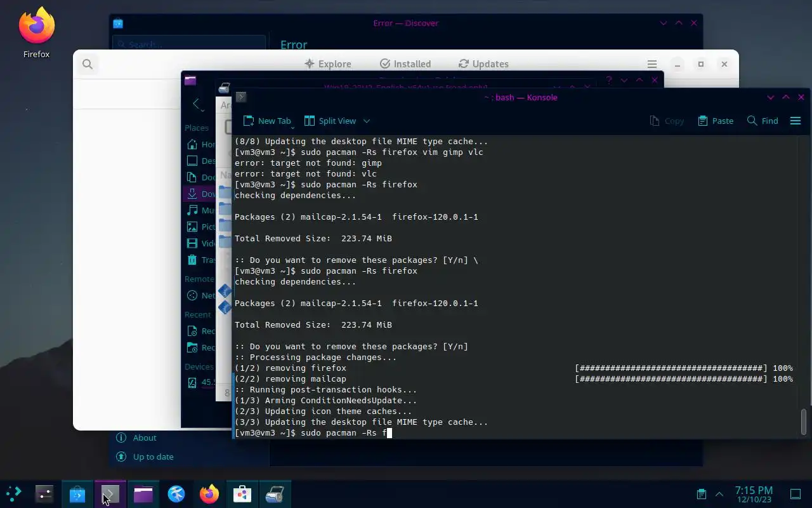Select Music icon in Dolphin Places
The height and width of the screenshot is (508, 812).
(x=192, y=210)
